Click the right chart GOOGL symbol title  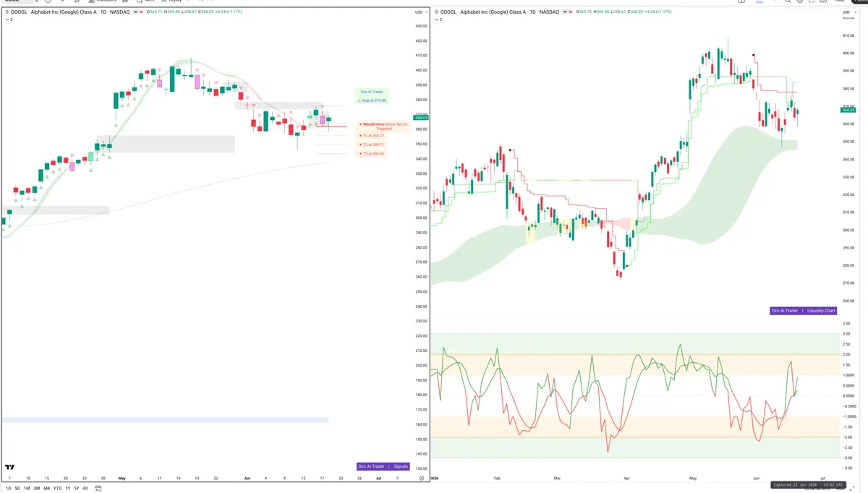pyautogui.click(x=501, y=12)
